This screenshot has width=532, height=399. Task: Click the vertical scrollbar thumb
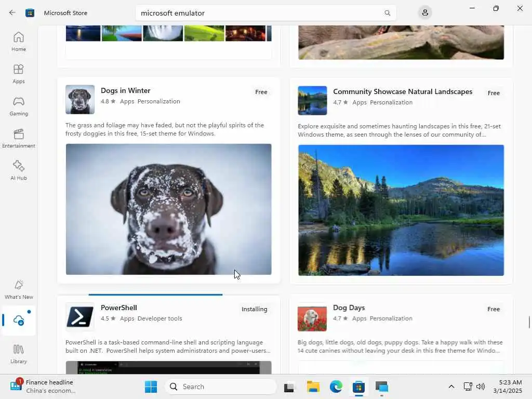click(529, 322)
